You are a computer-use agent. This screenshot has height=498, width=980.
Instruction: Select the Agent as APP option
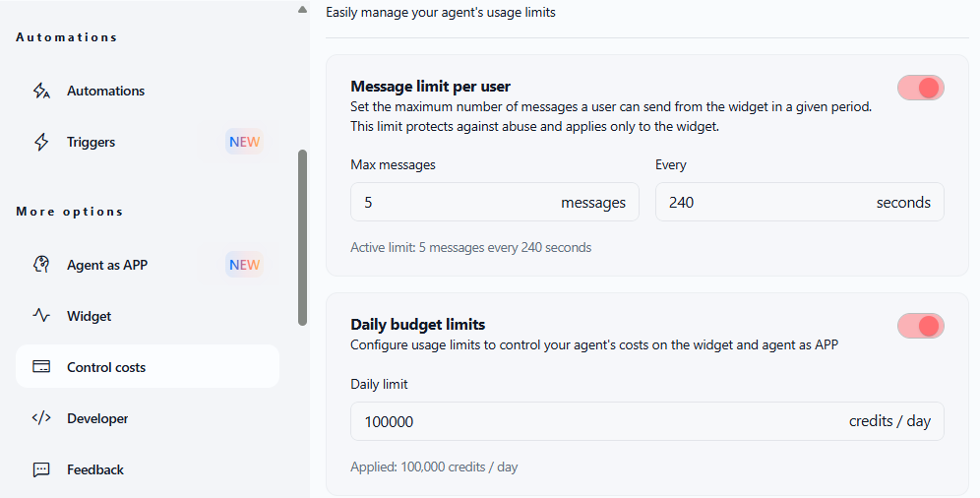[107, 265]
